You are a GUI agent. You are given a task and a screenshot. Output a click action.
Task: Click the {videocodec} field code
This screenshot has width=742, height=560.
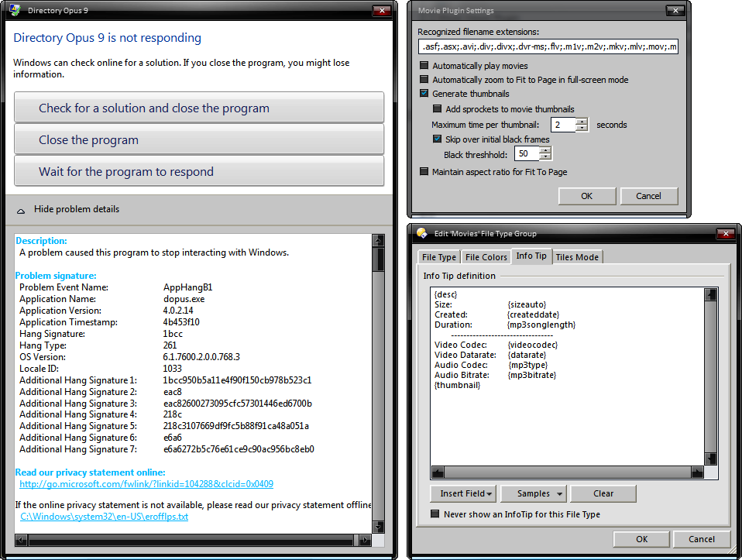point(533,345)
